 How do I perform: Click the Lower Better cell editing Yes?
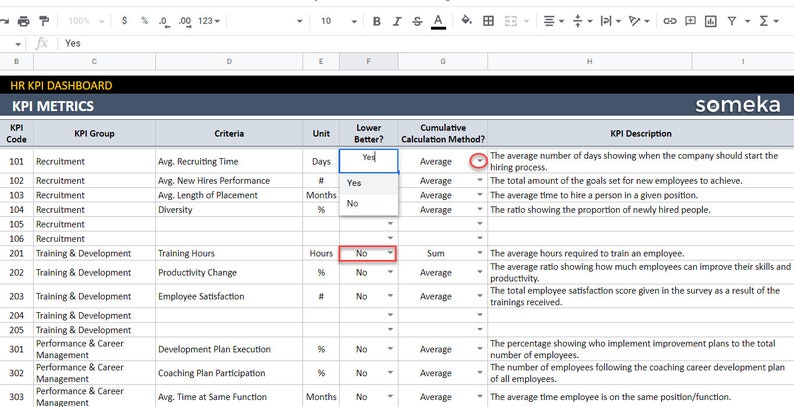click(x=369, y=161)
